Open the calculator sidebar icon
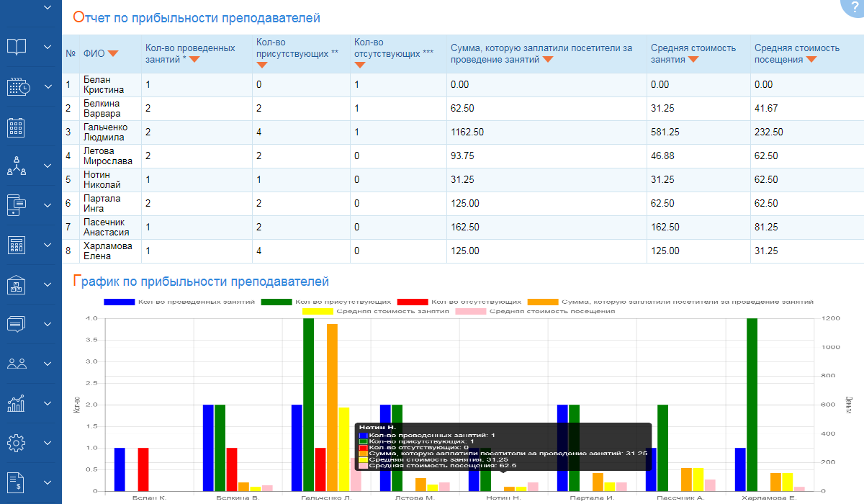 (x=17, y=245)
